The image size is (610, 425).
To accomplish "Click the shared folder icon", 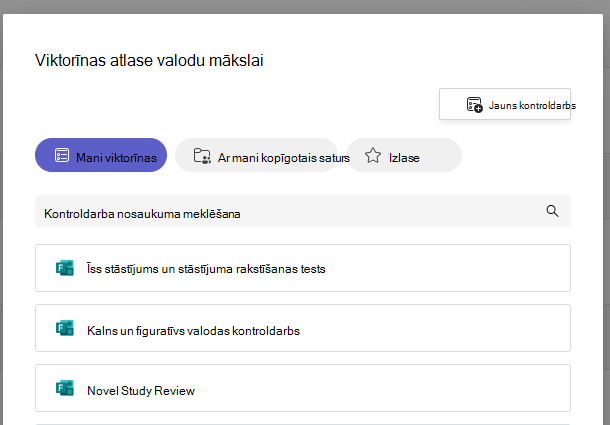I will [202, 156].
